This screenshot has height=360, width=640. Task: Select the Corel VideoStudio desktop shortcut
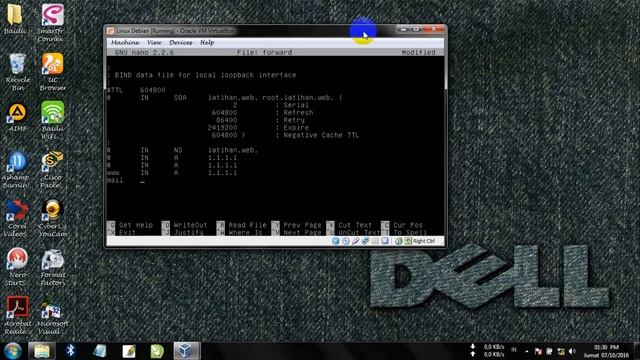[17, 218]
